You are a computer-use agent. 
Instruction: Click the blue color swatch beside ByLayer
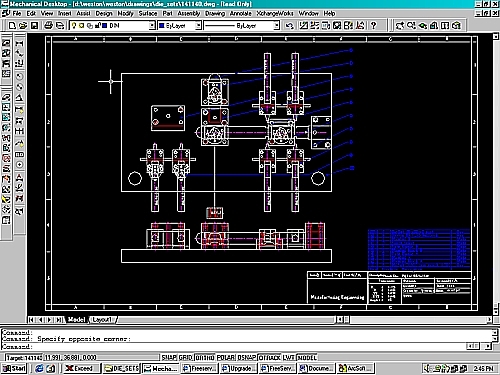(x=162, y=26)
